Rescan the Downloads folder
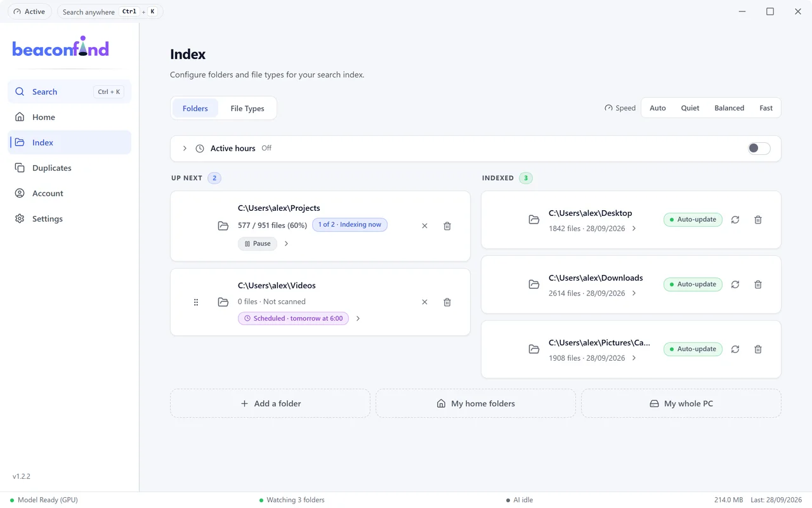This screenshot has width=812, height=508. coord(735,284)
